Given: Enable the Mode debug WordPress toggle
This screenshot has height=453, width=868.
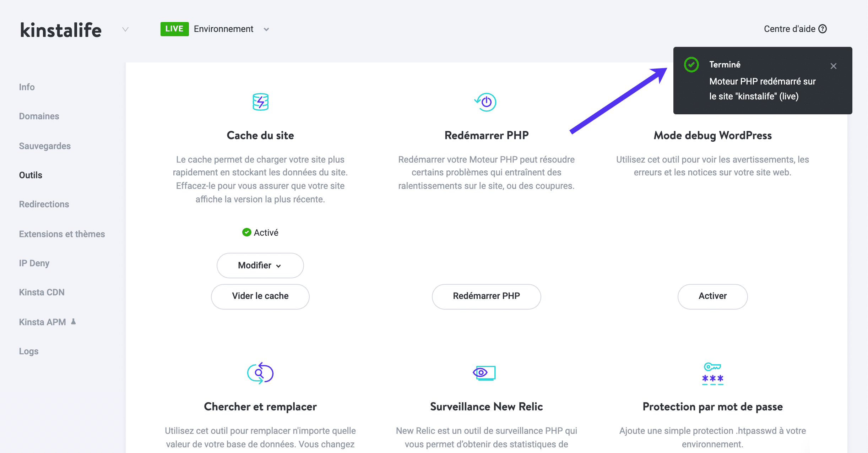Looking at the screenshot, I should (713, 296).
